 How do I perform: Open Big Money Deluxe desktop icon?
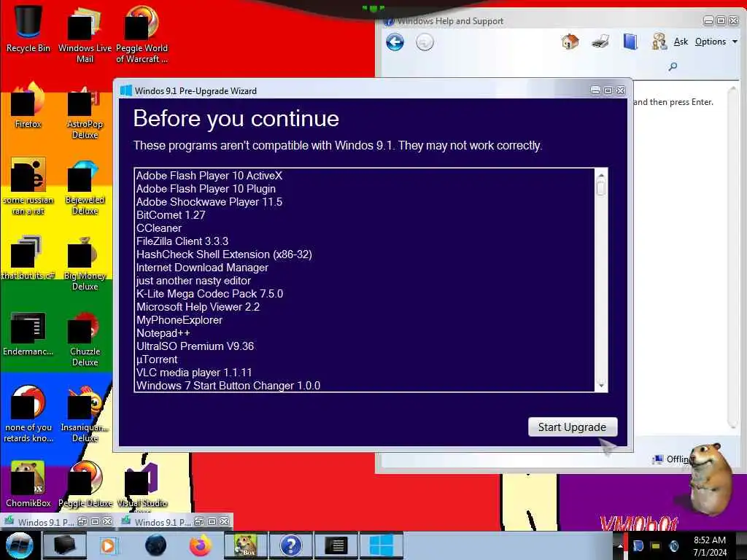85,262
